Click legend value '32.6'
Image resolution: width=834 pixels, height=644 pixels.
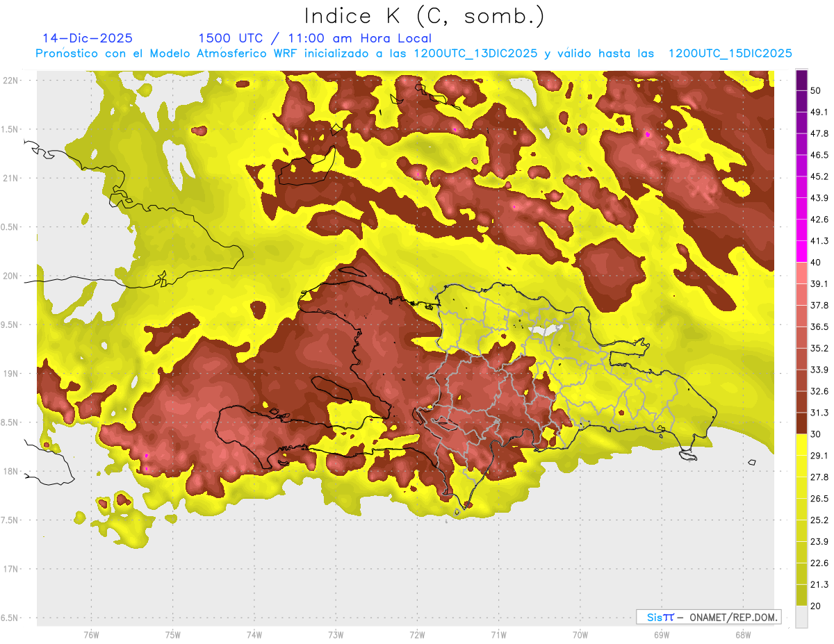(x=819, y=391)
